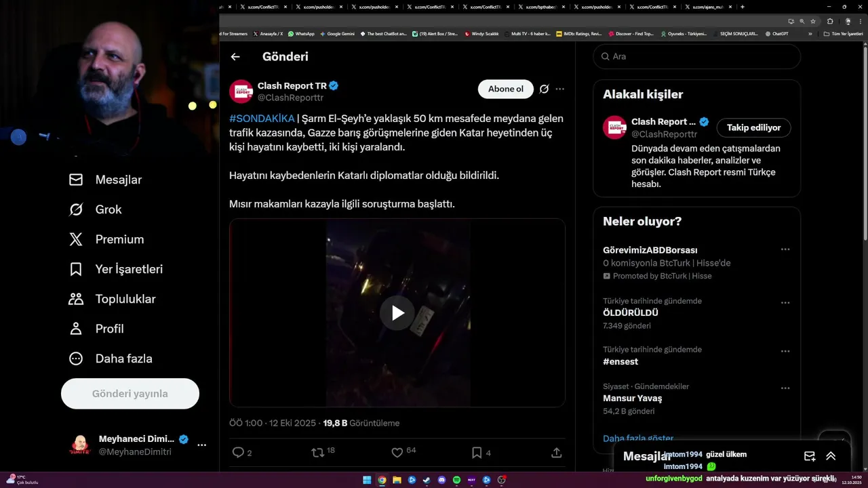Click the Gönderi yayınla button
This screenshot has width=868, height=488.
[x=130, y=394]
